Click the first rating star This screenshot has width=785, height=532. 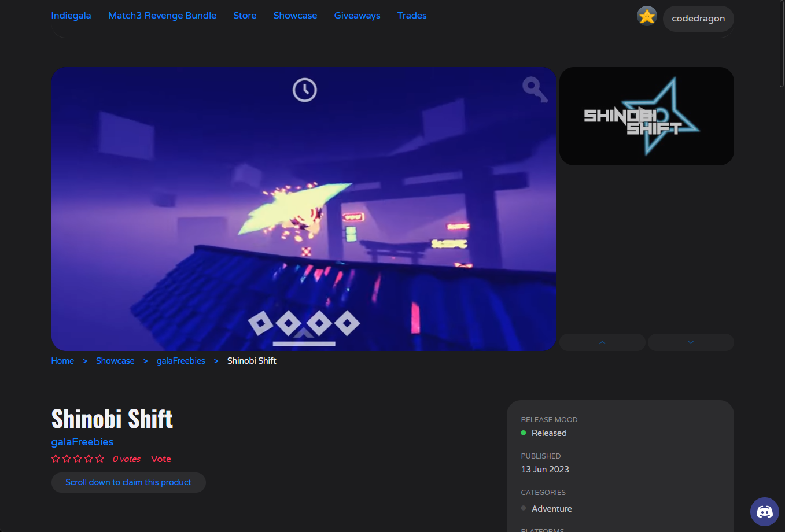tap(56, 459)
